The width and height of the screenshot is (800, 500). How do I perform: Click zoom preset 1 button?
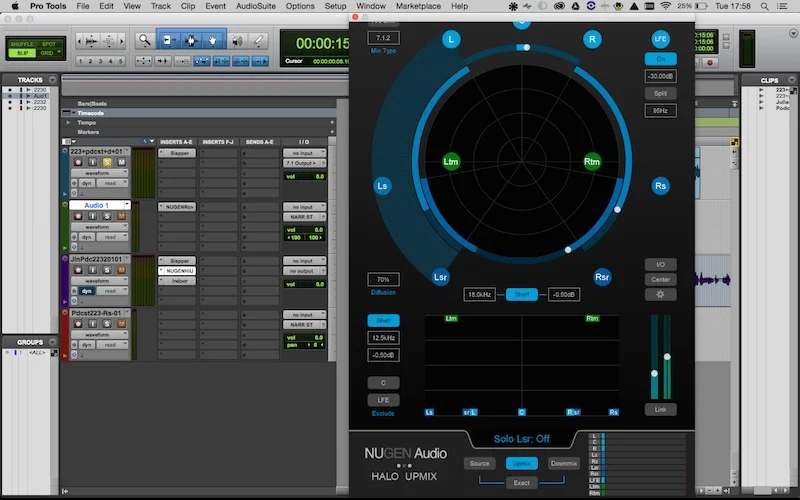click(x=80, y=61)
